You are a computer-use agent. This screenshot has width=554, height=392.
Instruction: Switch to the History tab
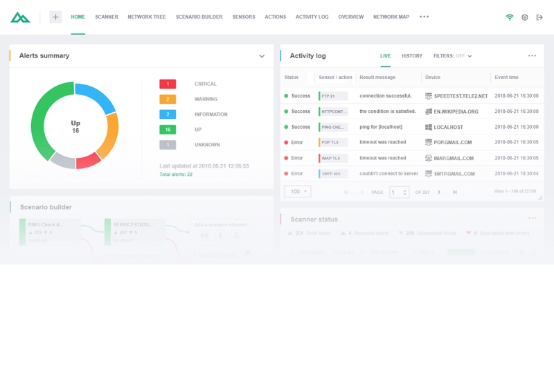pyautogui.click(x=412, y=56)
